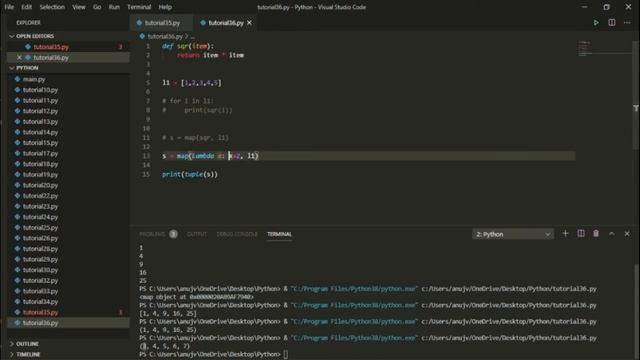Open tutorial32.py in the explorer
Screen dimensions: 640x360
(x=69, y=281)
